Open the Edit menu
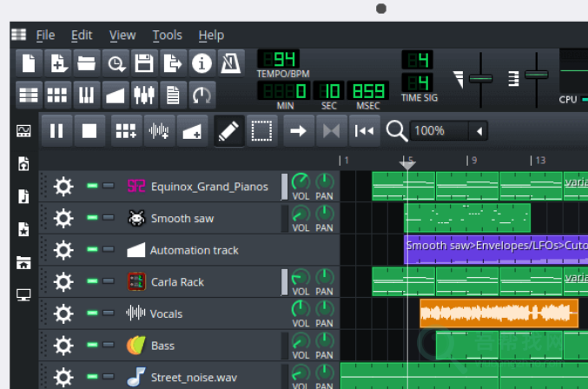Screen dimensions: 588x389 (82, 35)
